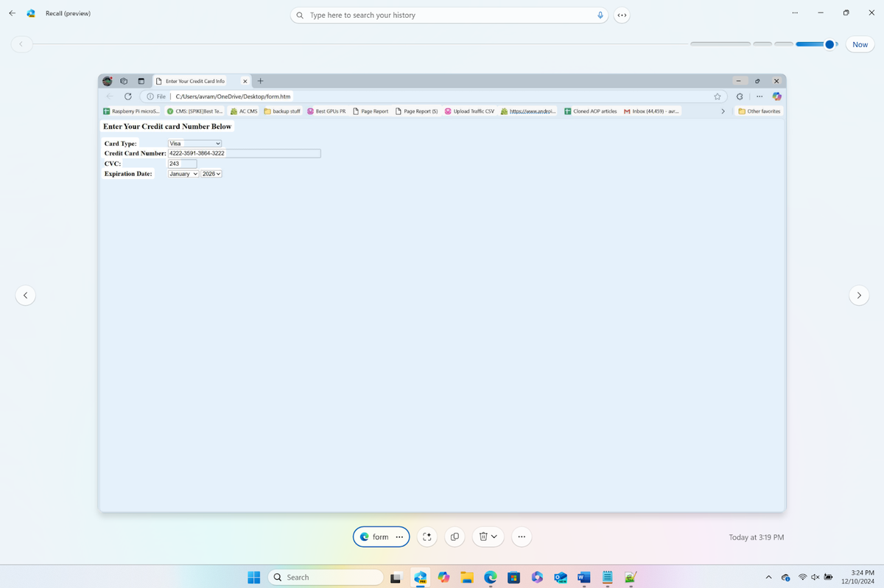Click the Recall app icon in title bar

click(x=31, y=13)
